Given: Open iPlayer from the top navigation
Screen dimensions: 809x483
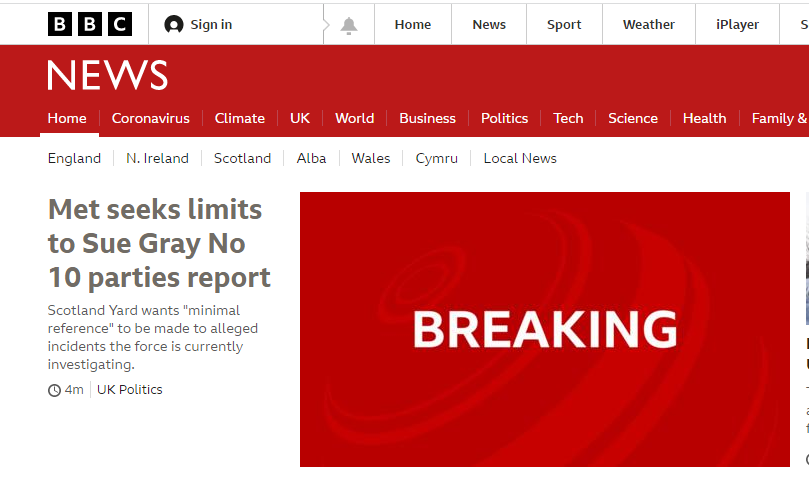Looking at the screenshot, I should 737,25.
